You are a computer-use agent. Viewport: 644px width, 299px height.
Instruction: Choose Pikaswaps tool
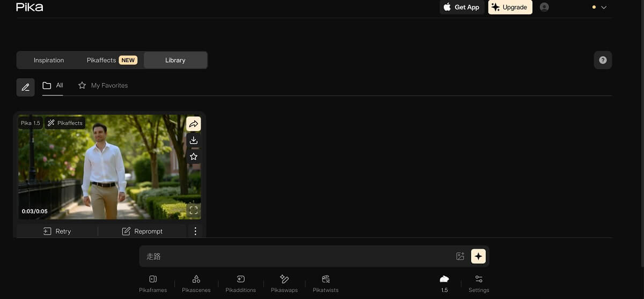pyautogui.click(x=284, y=283)
